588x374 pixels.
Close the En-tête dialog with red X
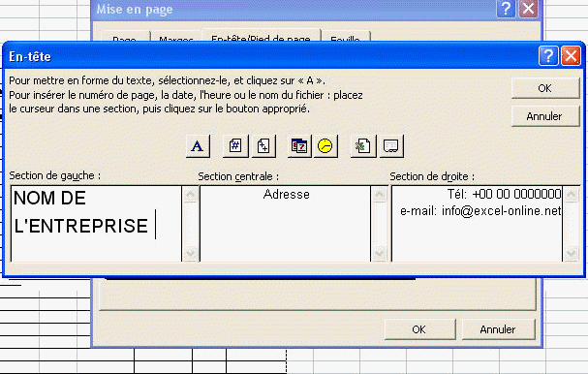(571, 56)
